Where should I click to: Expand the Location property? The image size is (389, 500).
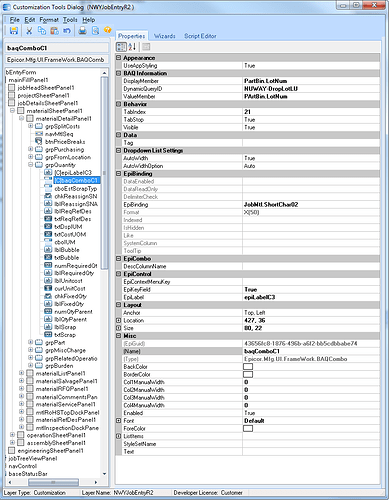pos(118,320)
